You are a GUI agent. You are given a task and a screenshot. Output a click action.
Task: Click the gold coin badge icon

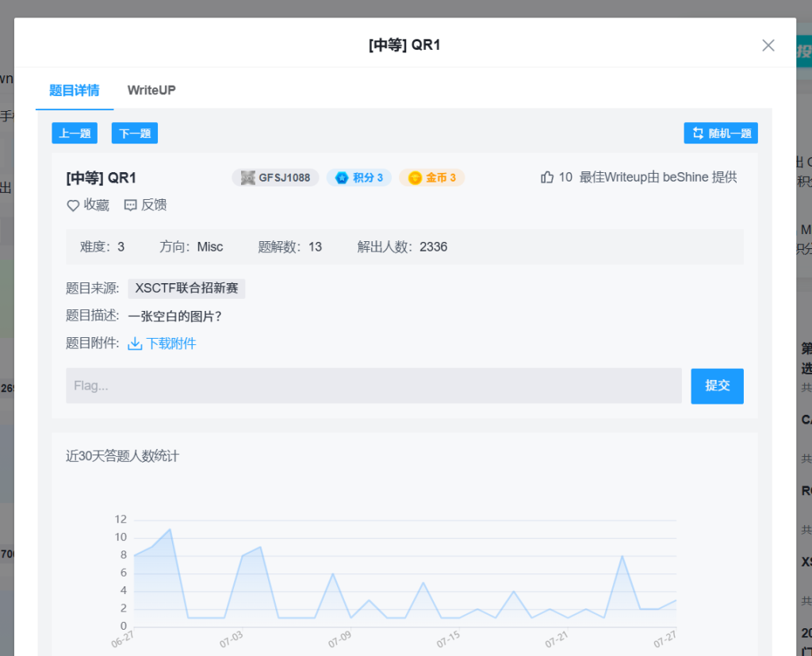coord(415,178)
